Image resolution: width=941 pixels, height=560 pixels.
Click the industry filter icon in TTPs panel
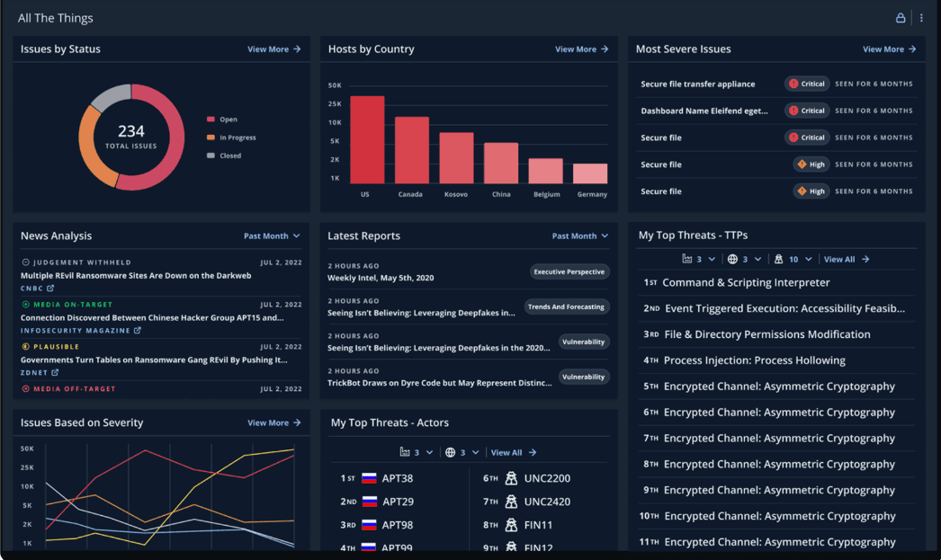pyautogui.click(x=687, y=259)
